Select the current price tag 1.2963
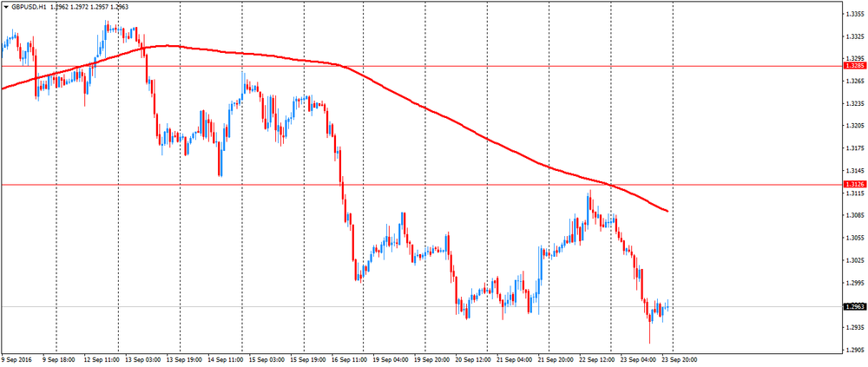This screenshot has height=367, width=868. (853, 306)
